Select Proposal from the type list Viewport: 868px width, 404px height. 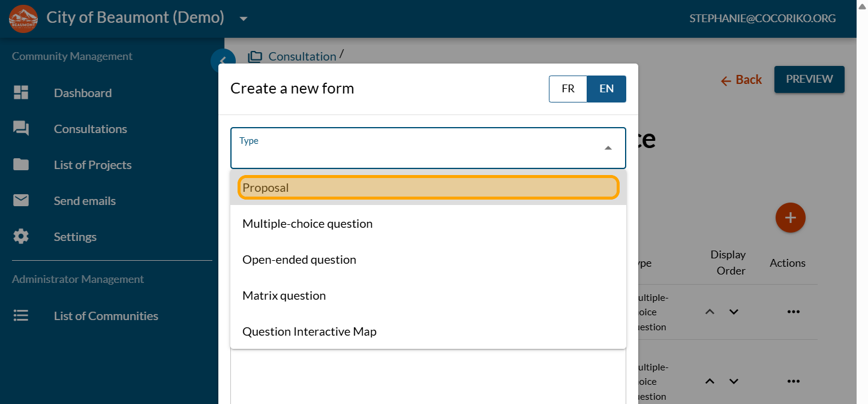(x=428, y=188)
